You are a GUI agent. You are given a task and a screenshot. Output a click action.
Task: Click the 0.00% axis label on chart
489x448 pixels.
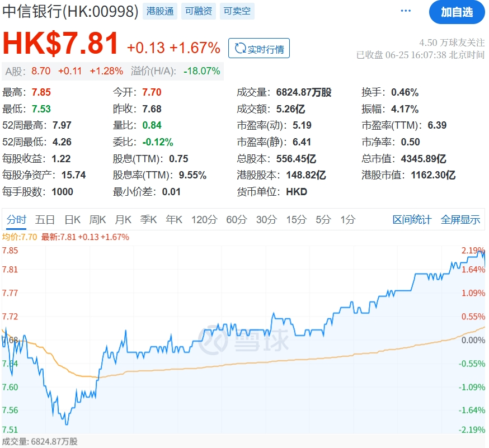[473, 340]
